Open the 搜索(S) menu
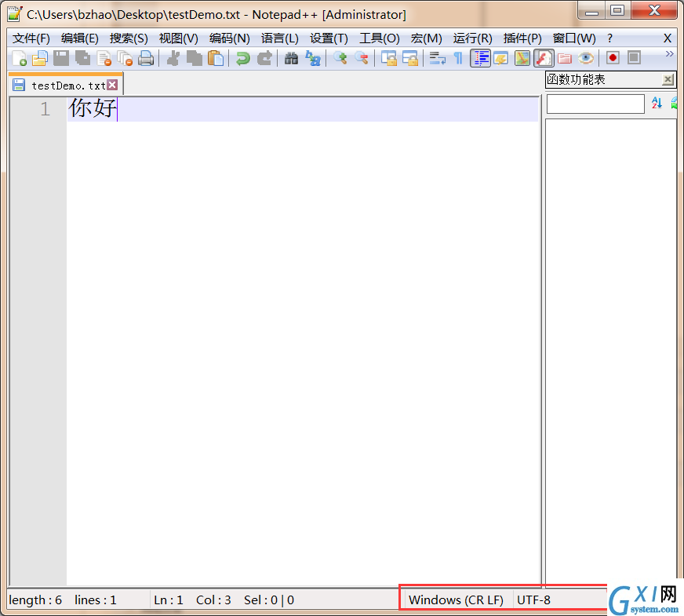The width and height of the screenshot is (684, 616). 129,38
